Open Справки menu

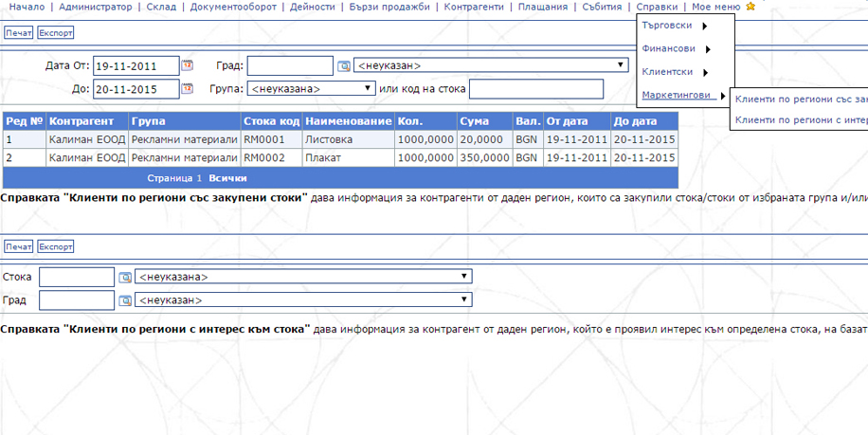coord(657,7)
